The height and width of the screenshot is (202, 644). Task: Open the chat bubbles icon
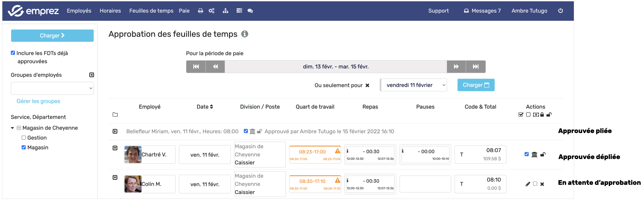(x=250, y=11)
